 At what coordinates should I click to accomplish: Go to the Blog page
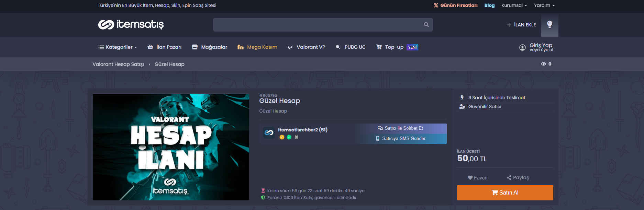[489, 5]
